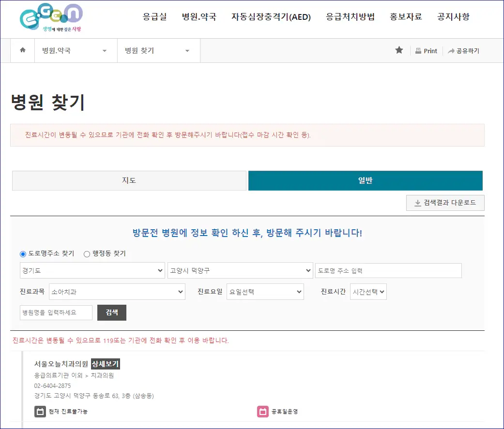Click the calendar icon next to 현재 진료불가능
This screenshot has width=504, height=429.
click(x=41, y=412)
